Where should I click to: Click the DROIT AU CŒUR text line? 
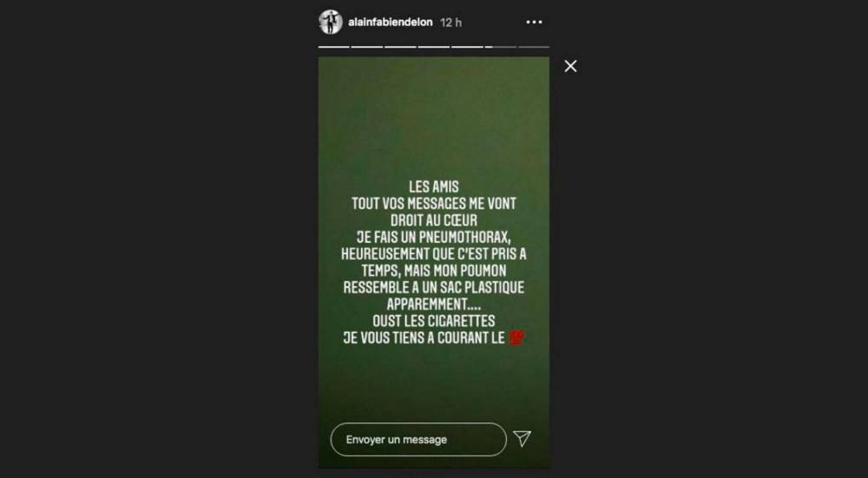click(433, 220)
